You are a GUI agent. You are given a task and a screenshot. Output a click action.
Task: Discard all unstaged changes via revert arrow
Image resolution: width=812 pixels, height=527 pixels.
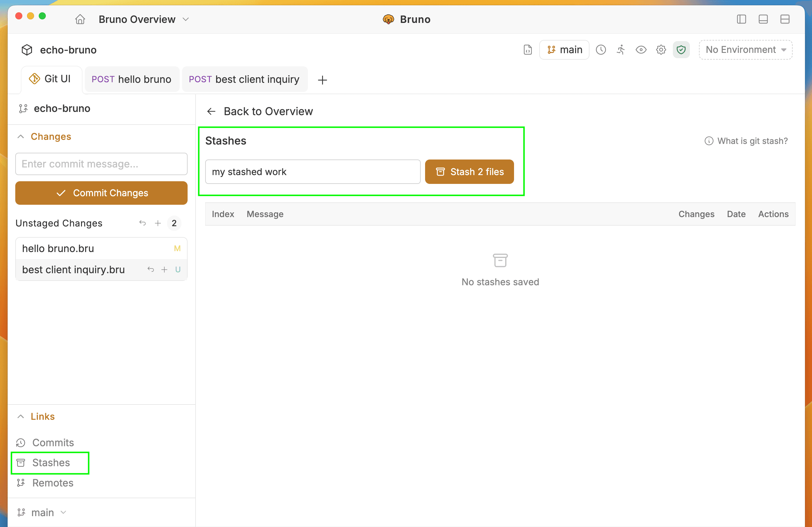[x=143, y=223]
